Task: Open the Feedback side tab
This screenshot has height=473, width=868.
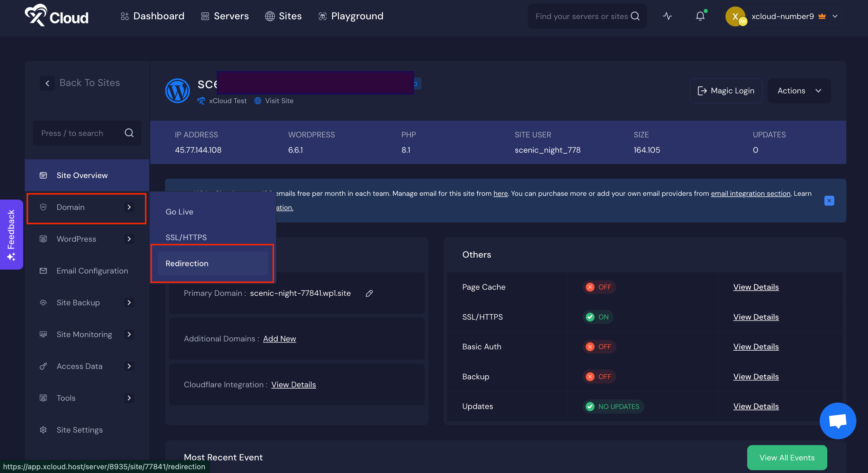Action: 12,235
